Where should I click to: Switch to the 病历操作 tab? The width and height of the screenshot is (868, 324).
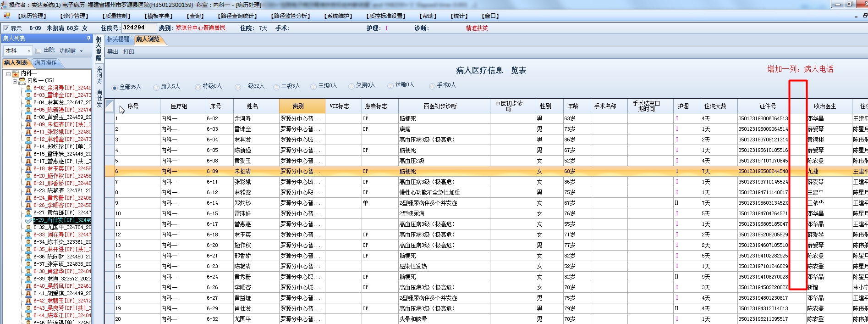[x=45, y=63]
